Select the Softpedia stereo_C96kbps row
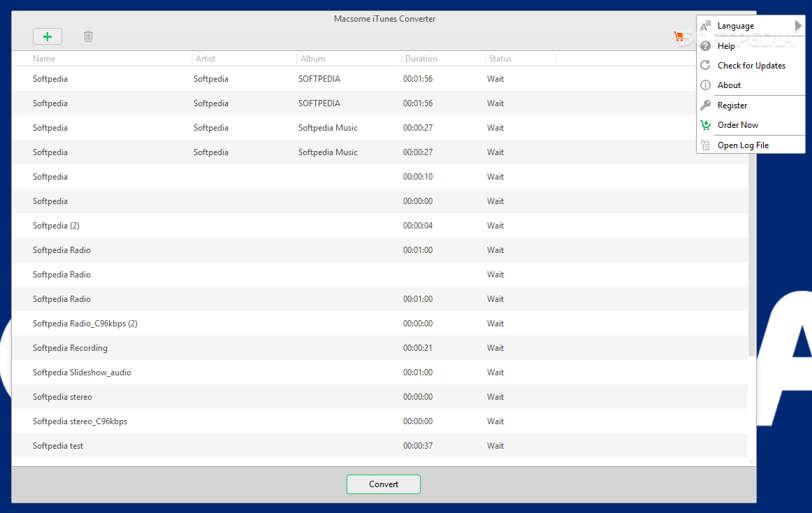Screen dimensions: 812x513 pyautogui.click(x=379, y=421)
